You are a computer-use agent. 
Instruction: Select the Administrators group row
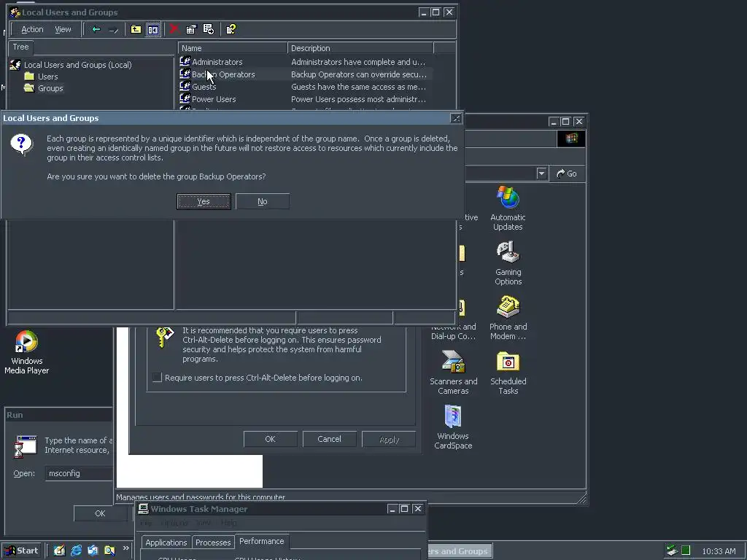(305, 62)
